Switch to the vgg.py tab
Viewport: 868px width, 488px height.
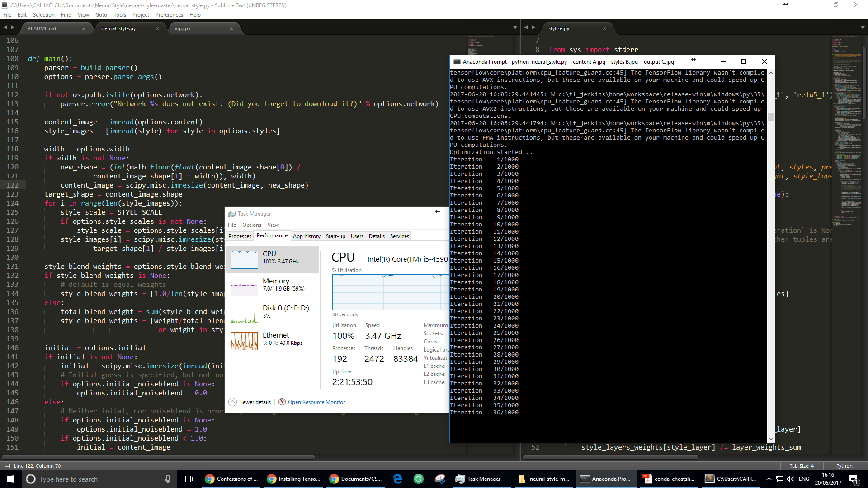click(183, 28)
